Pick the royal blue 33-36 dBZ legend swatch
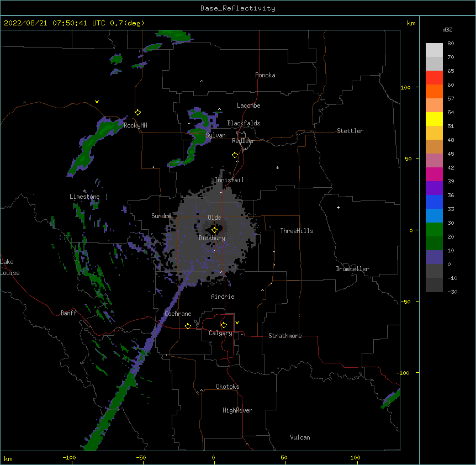The width and height of the screenshot is (476, 465). click(434, 202)
